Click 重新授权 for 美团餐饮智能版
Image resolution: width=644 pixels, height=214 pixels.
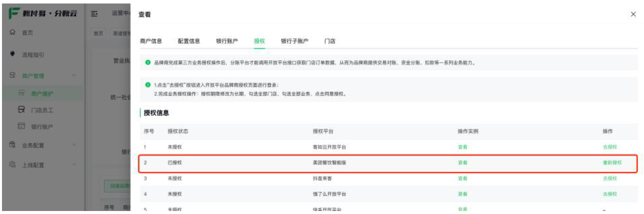point(612,163)
